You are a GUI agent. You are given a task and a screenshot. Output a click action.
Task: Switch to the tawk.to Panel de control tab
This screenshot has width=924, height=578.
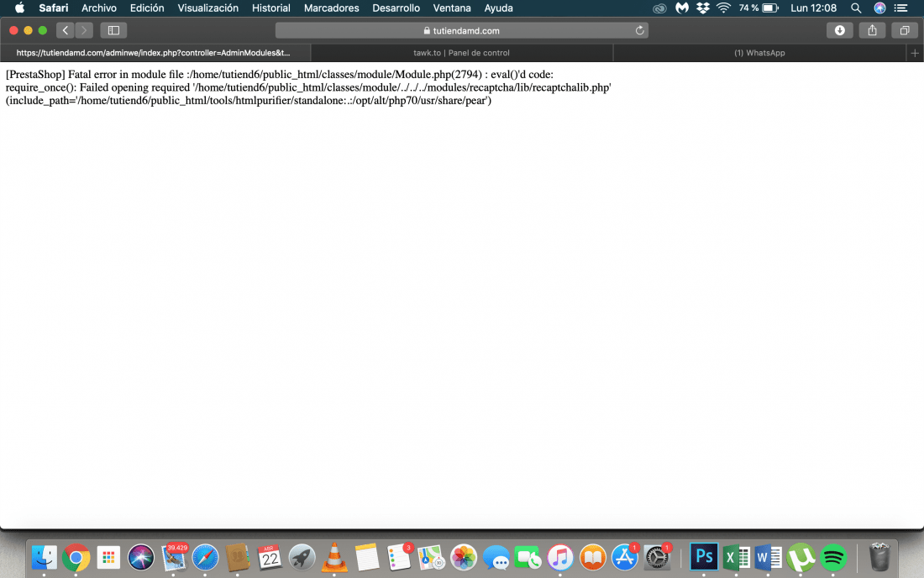click(461, 53)
